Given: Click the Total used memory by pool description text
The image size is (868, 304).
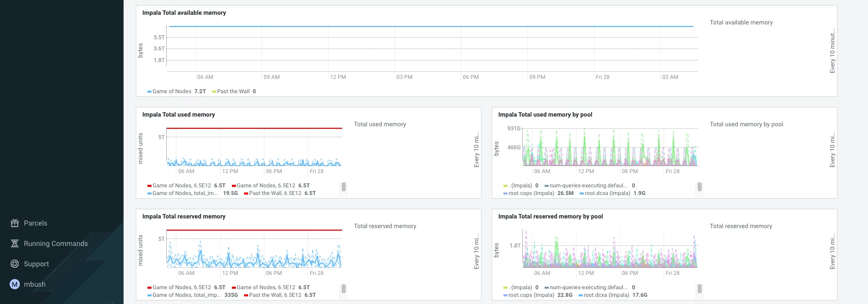Looking at the screenshot, I should (x=746, y=124).
